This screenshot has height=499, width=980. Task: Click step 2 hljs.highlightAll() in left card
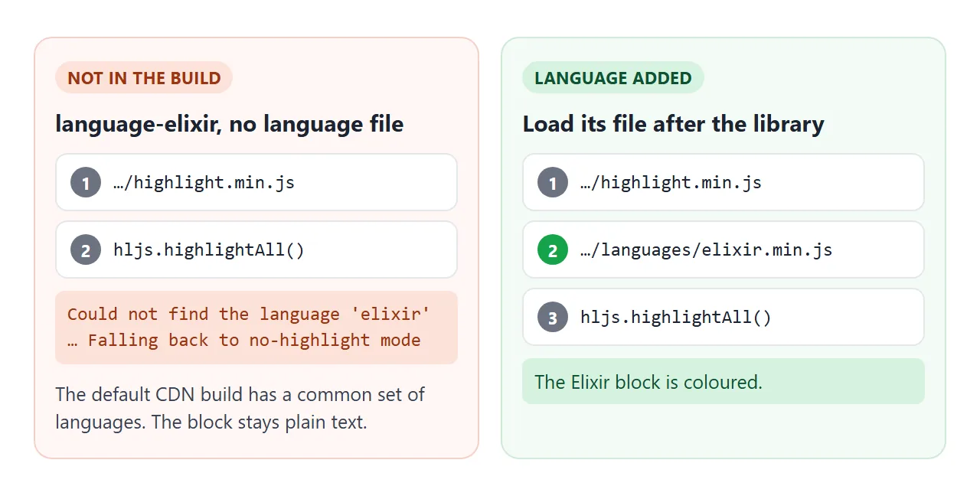point(256,249)
